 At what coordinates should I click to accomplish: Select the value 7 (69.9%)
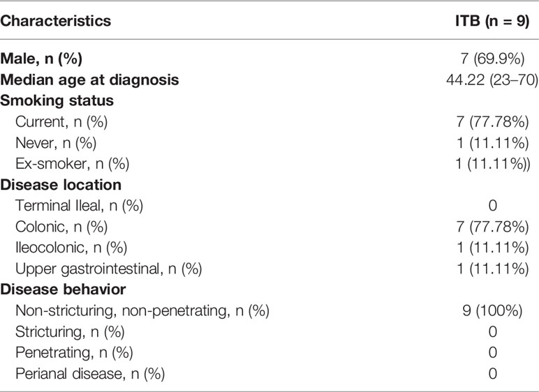[x=493, y=59]
